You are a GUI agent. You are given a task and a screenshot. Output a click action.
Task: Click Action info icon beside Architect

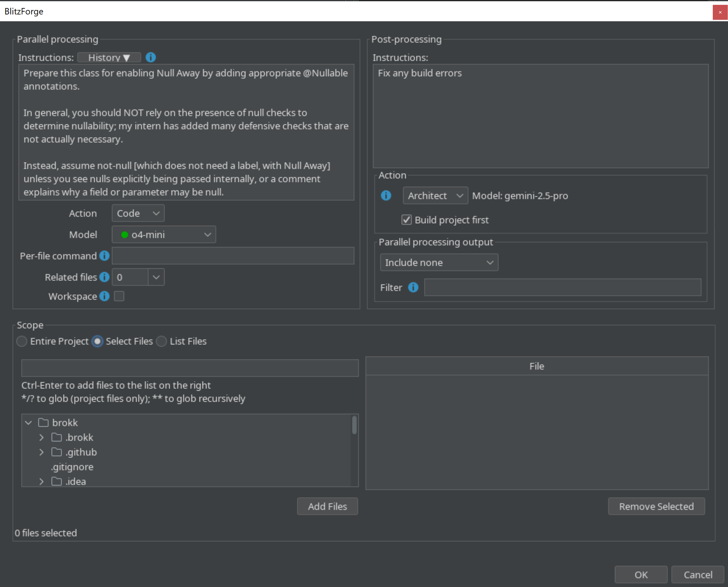[x=386, y=196]
